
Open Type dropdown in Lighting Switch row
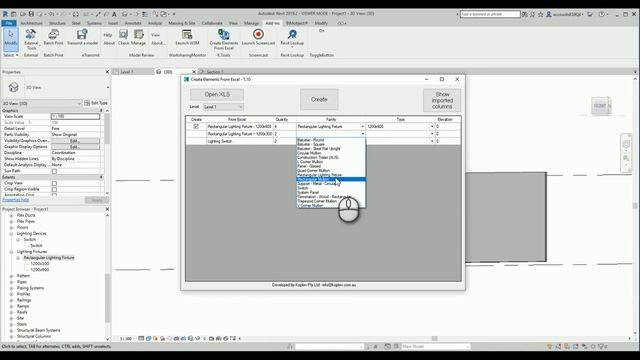432,141
